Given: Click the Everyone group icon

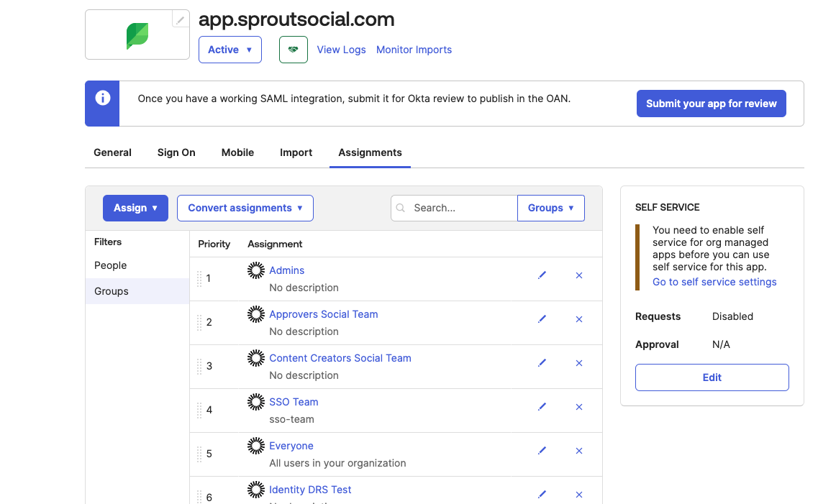Looking at the screenshot, I should click(255, 445).
